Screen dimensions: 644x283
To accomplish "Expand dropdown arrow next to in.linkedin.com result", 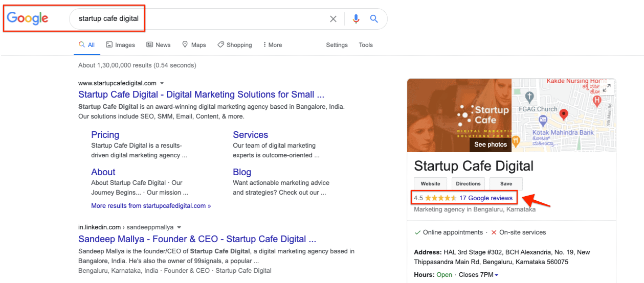I will point(180,227).
